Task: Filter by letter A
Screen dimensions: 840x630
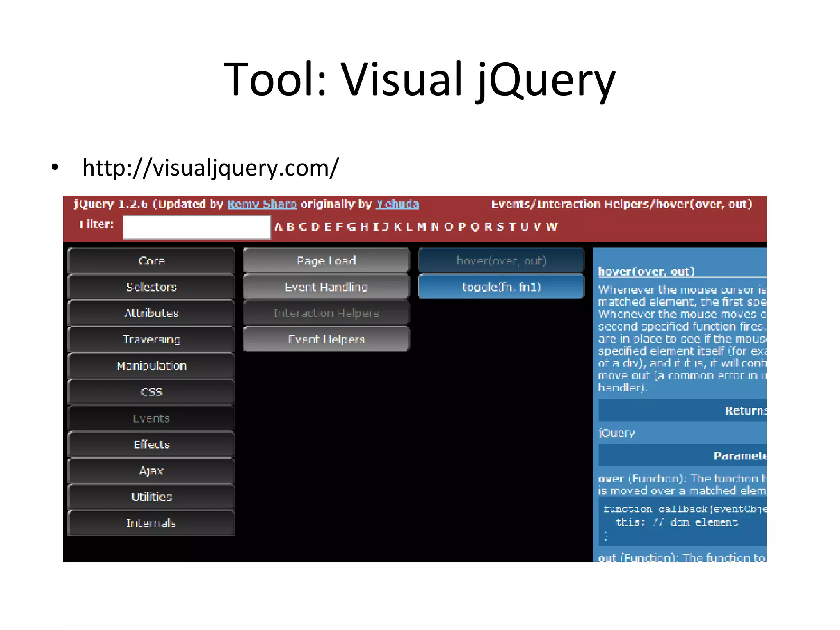Action: (x=278, y=227)
